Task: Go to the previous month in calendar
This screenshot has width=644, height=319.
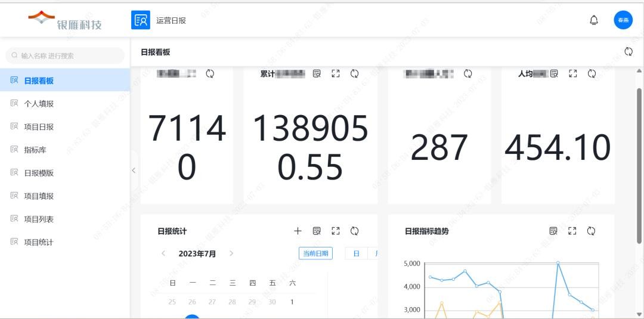Action: 163,253
